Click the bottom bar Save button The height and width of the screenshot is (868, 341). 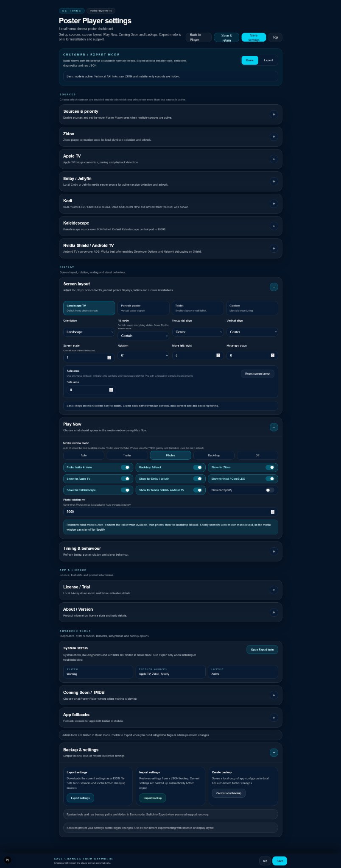point(280,861)
